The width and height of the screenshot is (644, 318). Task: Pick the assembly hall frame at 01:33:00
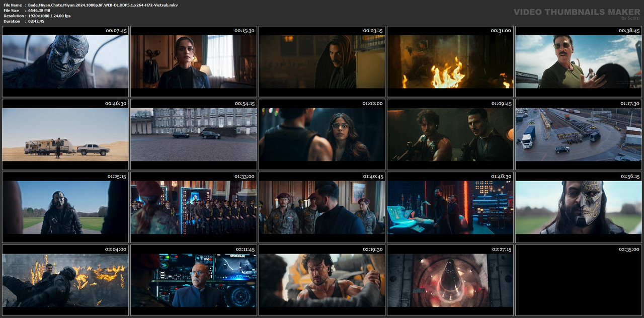(194, 207)
